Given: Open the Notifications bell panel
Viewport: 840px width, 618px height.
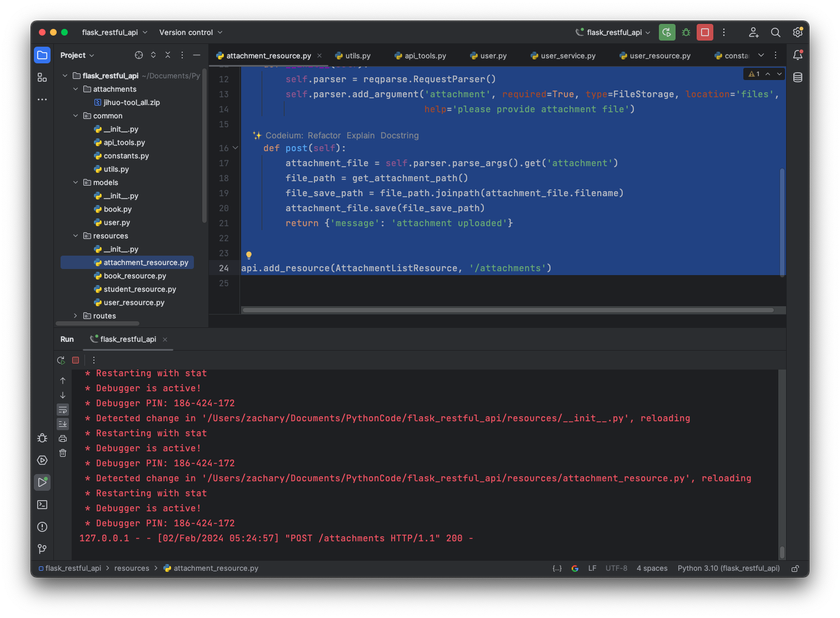Looking at the screenshot, I should pyautogui.click(x=798, y=55).
